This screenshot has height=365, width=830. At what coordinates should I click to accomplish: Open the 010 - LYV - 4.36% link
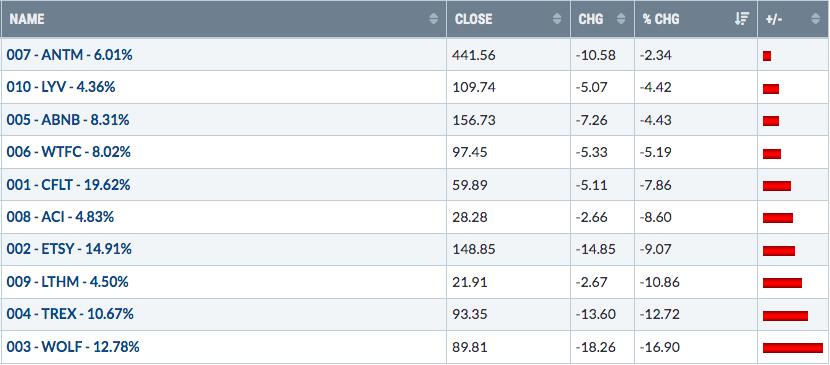tap(61, 87)
